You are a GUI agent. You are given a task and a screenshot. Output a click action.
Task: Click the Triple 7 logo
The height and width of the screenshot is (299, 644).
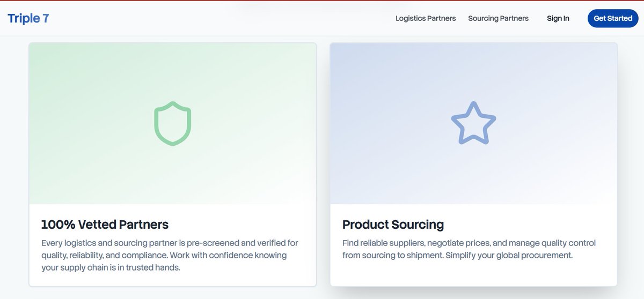click(28, 18)
